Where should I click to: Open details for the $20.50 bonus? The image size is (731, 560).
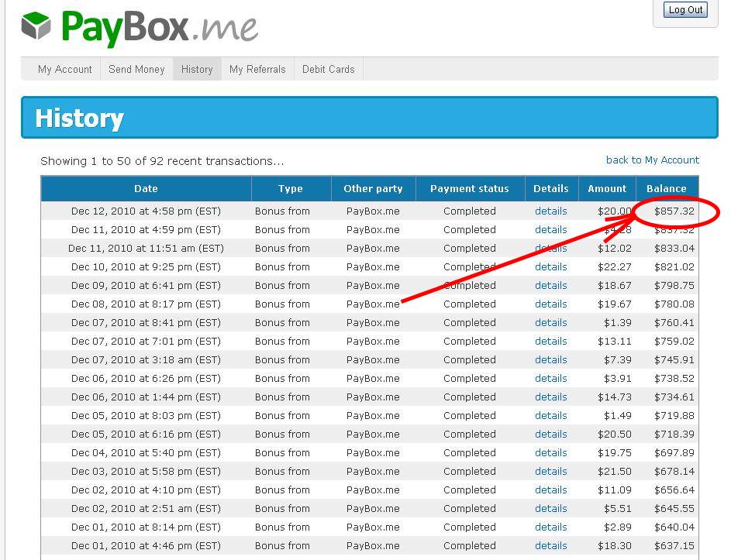(x=550, y=434)
